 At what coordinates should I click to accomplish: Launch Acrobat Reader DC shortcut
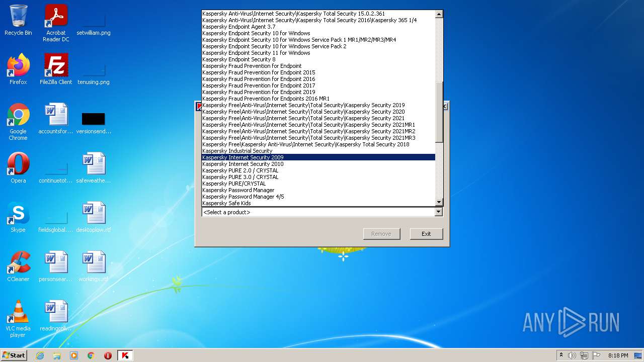click(x=56, y=23)
